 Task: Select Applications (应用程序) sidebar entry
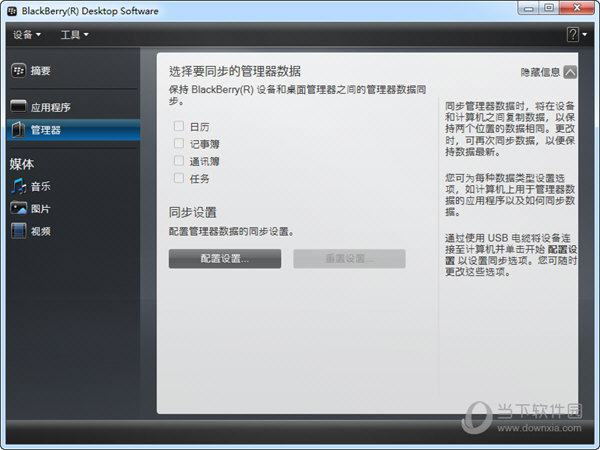(73, 107)
